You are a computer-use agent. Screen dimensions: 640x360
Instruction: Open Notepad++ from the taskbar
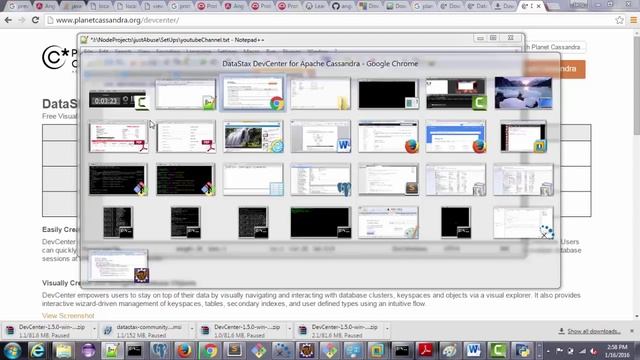pyautogui.click(x=112, y=351)
